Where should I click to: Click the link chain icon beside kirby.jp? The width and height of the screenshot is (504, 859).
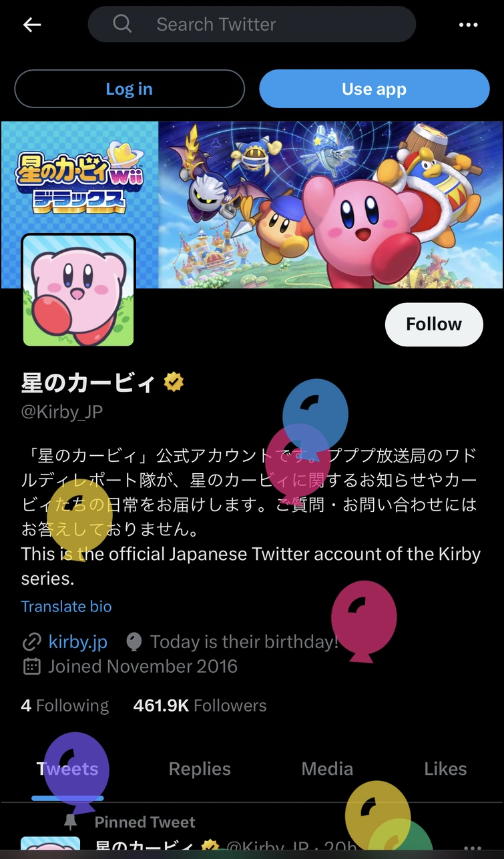tap(31, 642)
